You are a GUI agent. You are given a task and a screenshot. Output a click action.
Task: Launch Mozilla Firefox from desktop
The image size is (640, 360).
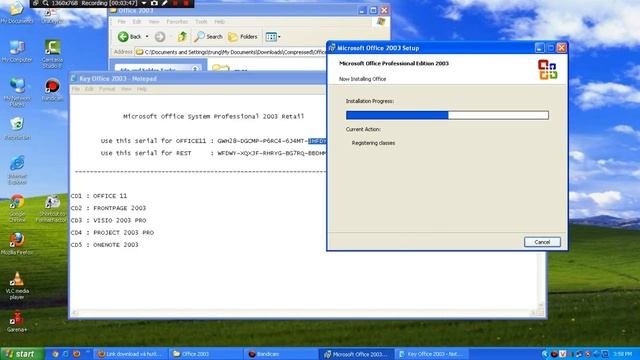(17, 243)
